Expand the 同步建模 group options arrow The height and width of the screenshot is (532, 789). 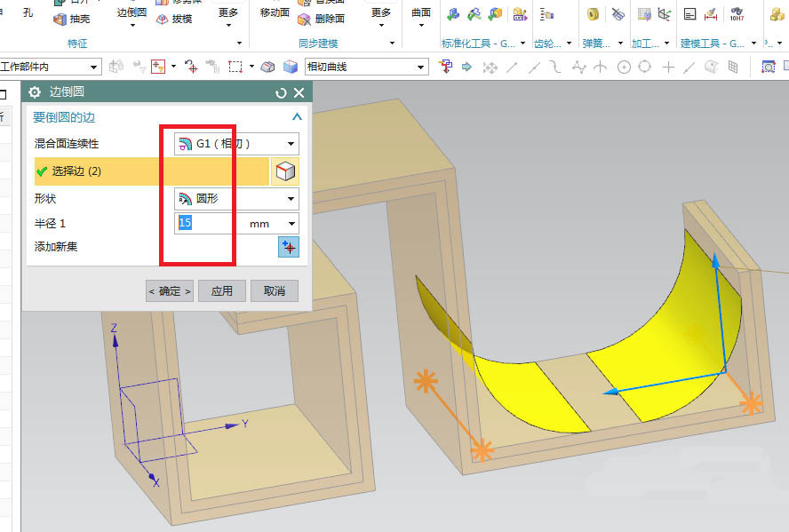pyautogui.click(x=392, y=44)
